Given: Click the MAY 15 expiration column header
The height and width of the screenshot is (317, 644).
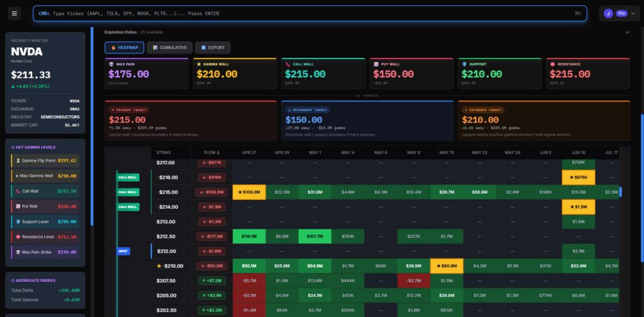Looking at the screenshot, I should point(447,153).
